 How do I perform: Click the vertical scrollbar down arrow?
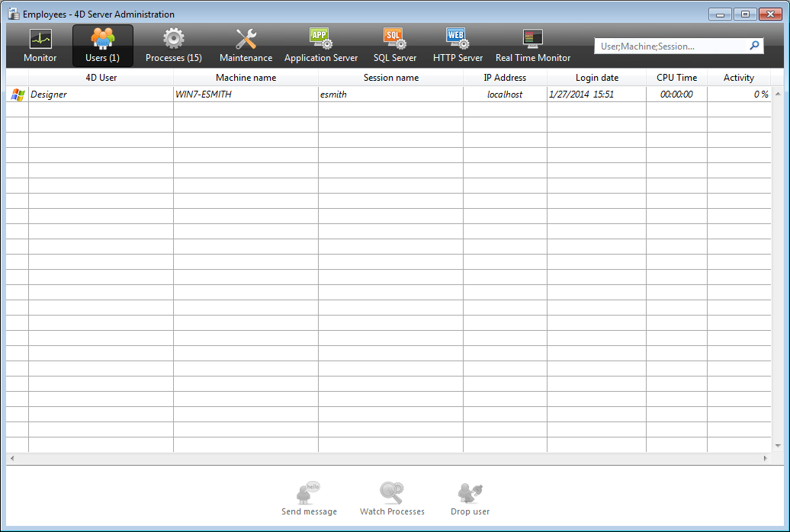(x=778, y=446)
